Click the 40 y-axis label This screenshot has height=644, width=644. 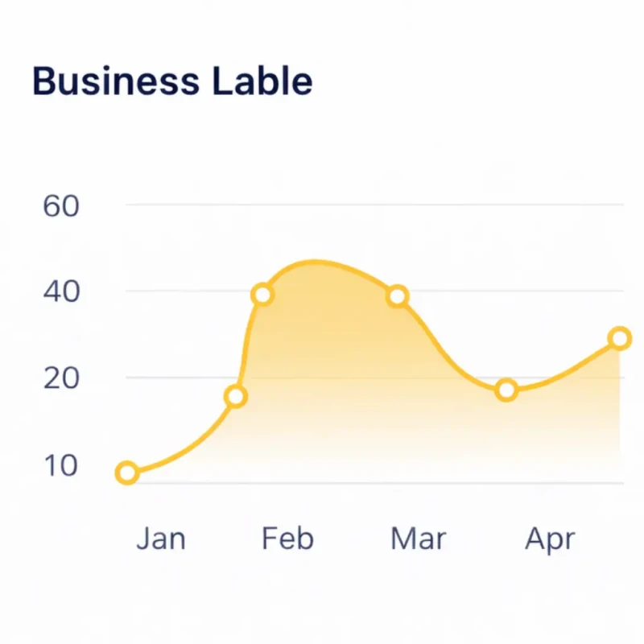point(61,291)
